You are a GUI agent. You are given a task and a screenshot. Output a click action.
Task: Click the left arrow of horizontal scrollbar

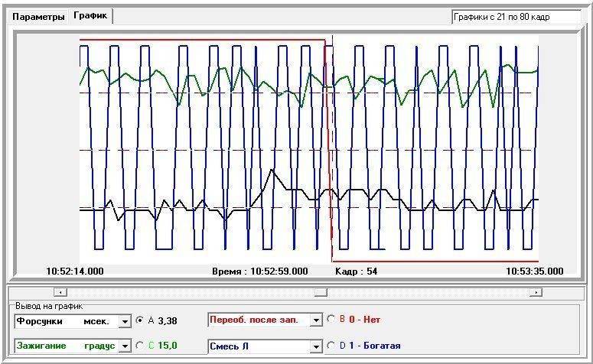(x=61, y=291)
